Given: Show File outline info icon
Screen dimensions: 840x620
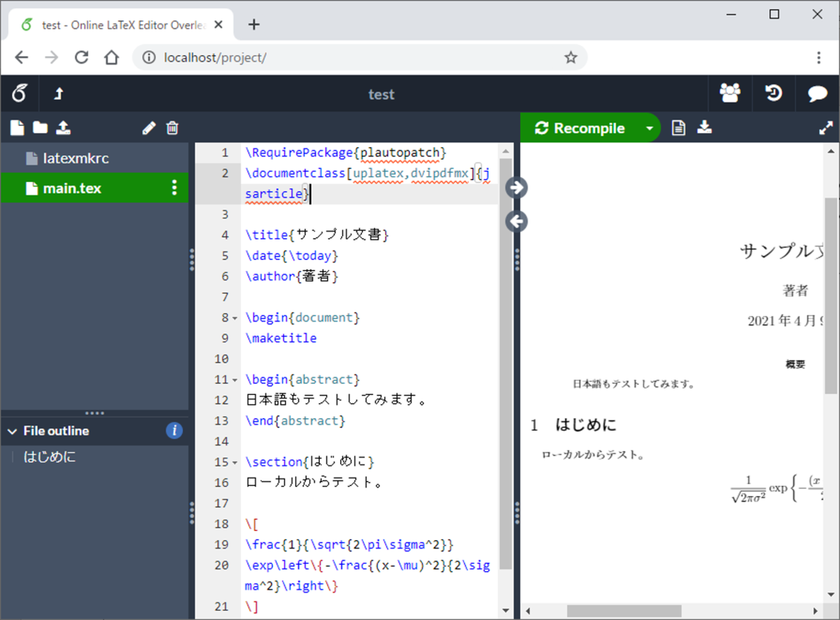Looking at the screenshot, I should pos(174,430).
